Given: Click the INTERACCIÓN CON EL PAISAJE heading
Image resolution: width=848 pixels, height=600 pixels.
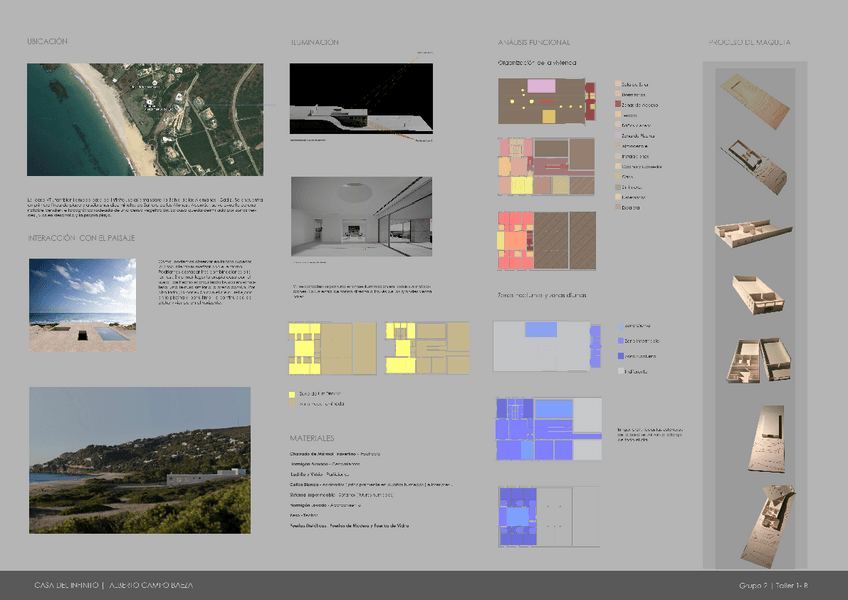Looking at the screenshot, I should (x=82, y=238).
